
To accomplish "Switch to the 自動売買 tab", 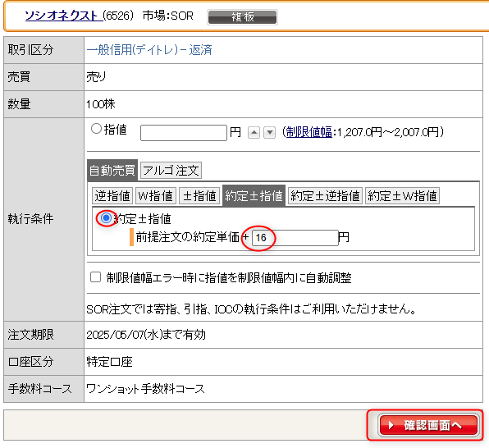I will coord(112,171).
